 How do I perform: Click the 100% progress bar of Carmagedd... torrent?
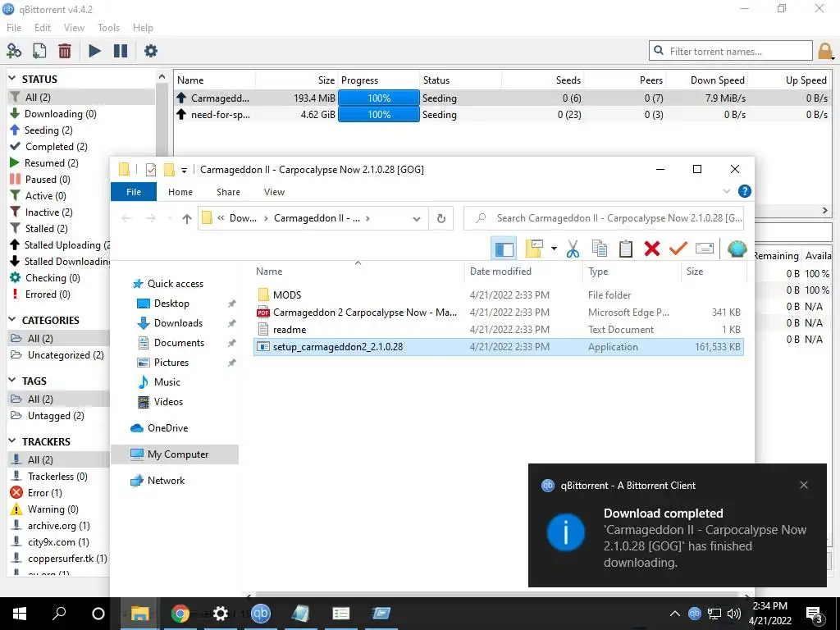[379, 98]
